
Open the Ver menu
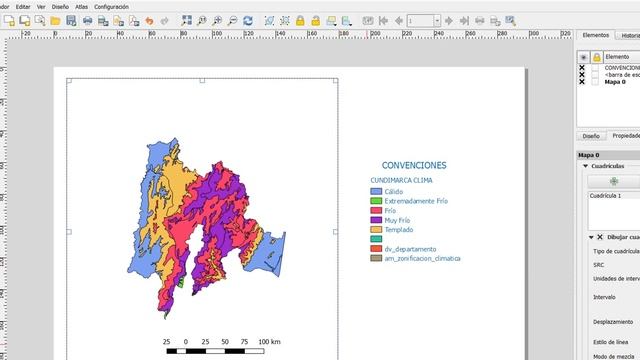41,7
